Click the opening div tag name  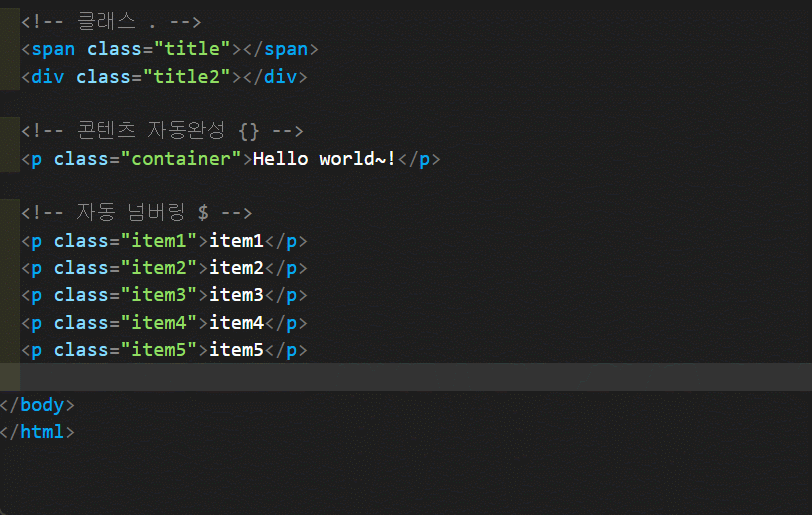click(x=47, y=77)
